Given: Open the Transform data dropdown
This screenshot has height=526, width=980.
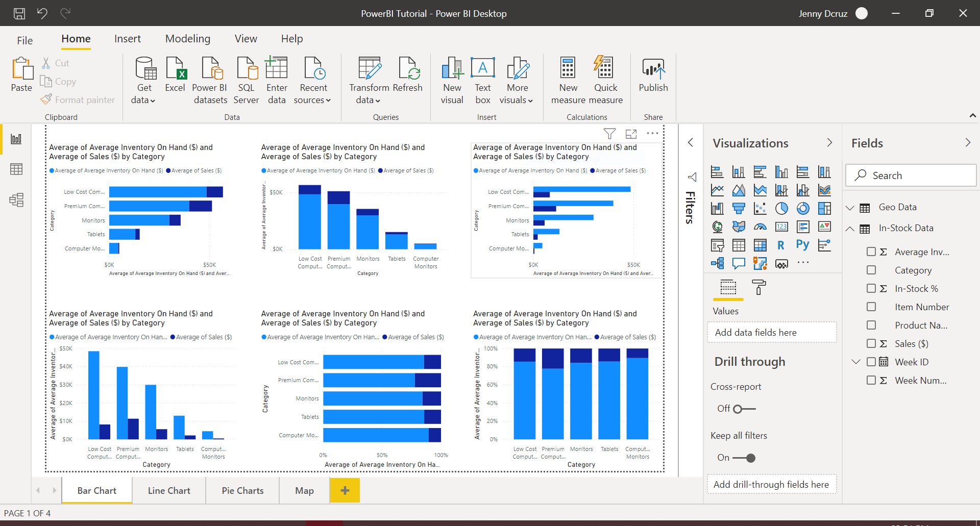Looking at the screenshot, I should pyautogui.click(x=369, y=94).
